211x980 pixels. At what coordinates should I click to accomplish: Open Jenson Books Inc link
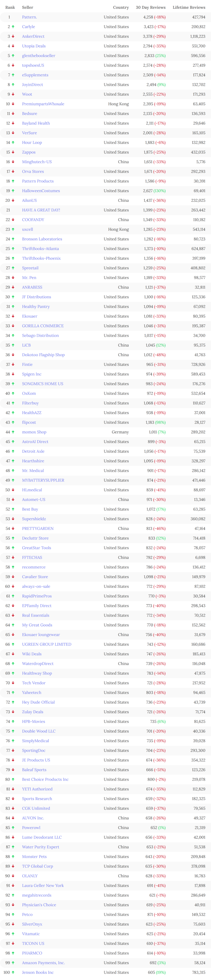(38, 972)
